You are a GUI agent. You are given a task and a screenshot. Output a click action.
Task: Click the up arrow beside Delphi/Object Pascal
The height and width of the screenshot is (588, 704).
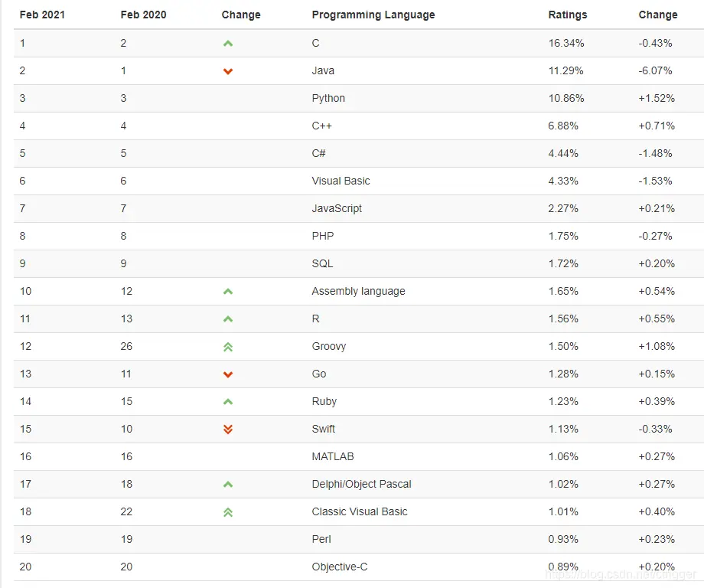[228, 485]
